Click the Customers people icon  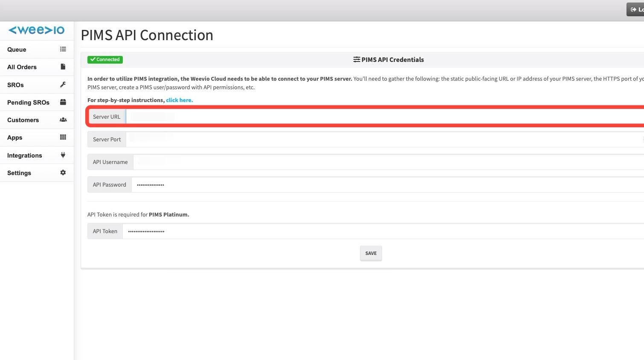(63, 120)
